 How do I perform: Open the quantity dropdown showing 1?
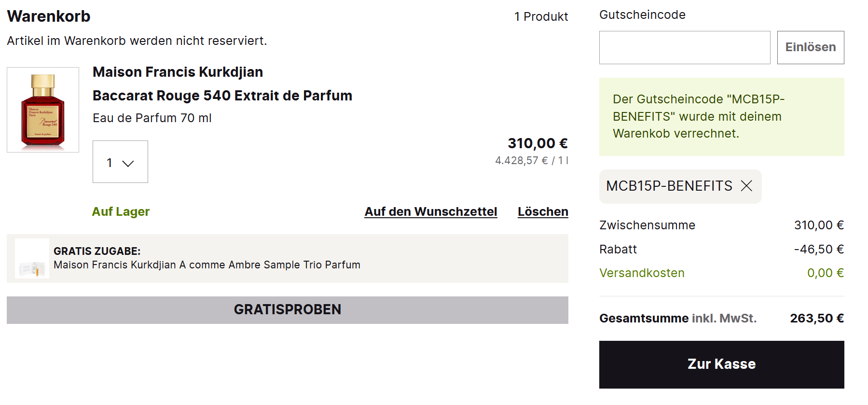pyautogui.click(x=120, y=162)
